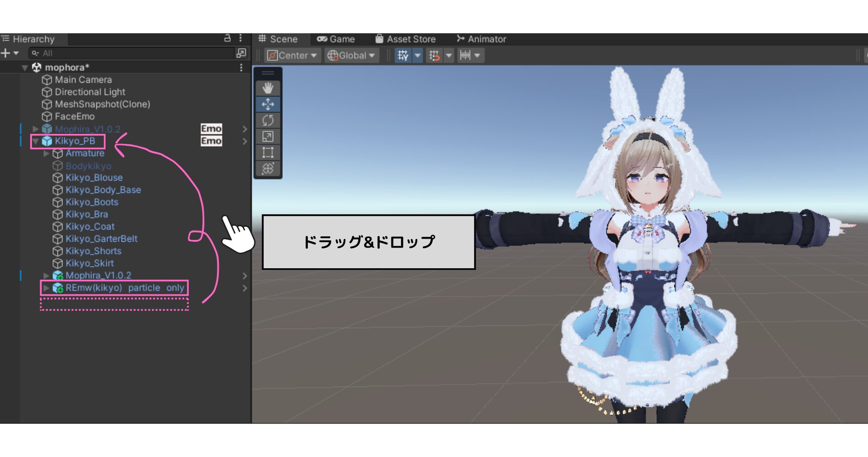868x457 pixels.
Task: Select the Rotate tool
Action: point(268,120)
